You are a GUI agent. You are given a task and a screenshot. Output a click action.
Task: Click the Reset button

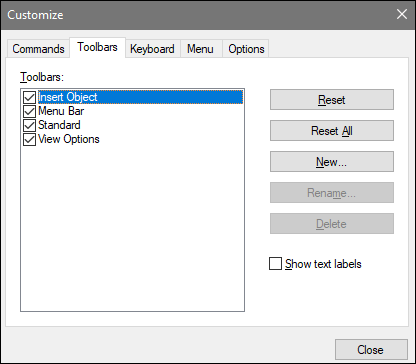pyautogui.click(x=332, y=100)
